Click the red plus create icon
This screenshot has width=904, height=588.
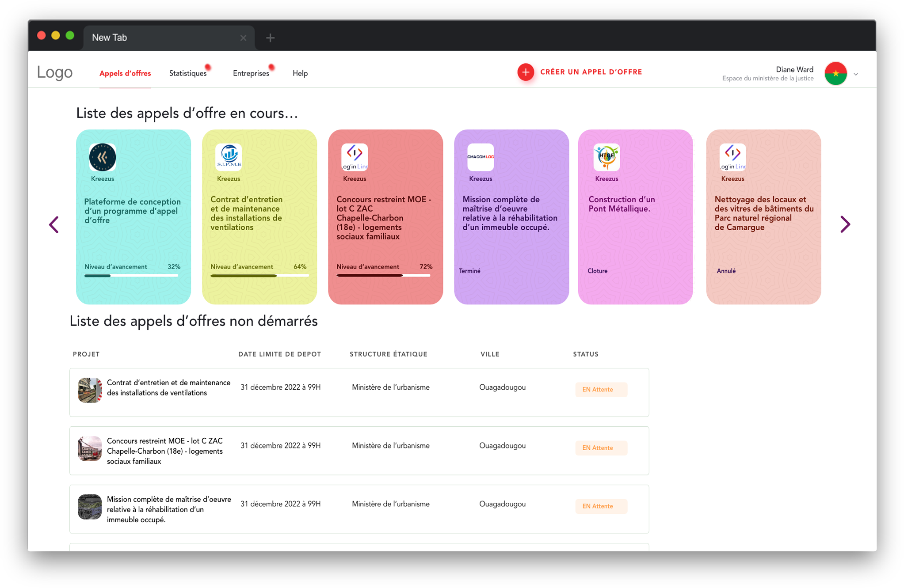526,72
